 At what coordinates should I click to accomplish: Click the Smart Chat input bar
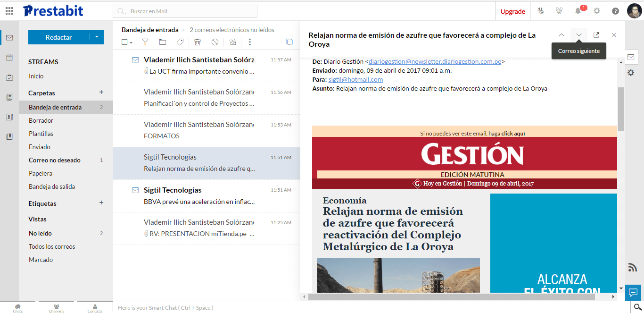(372, 308)
